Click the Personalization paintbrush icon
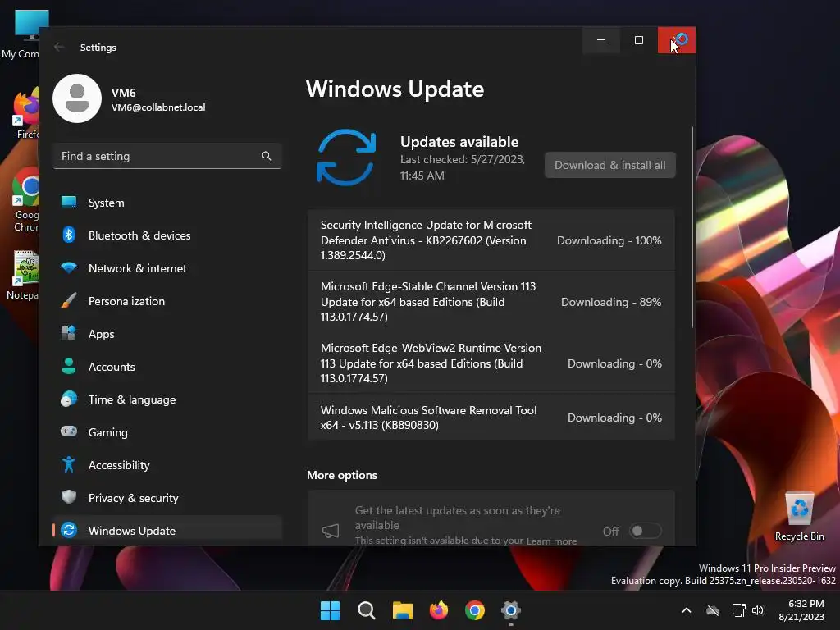 point(69,300)
